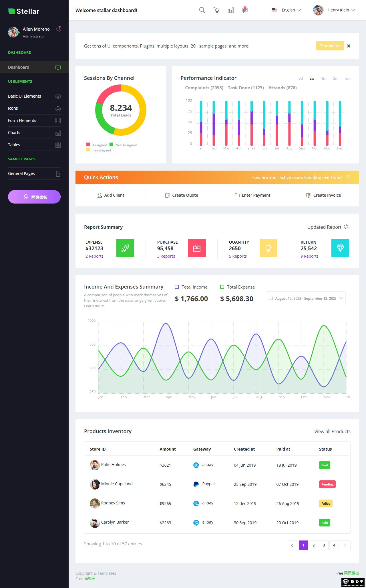Toggle the Total Income legend checkbox
The image size is (366, 588).
point(177,287)
